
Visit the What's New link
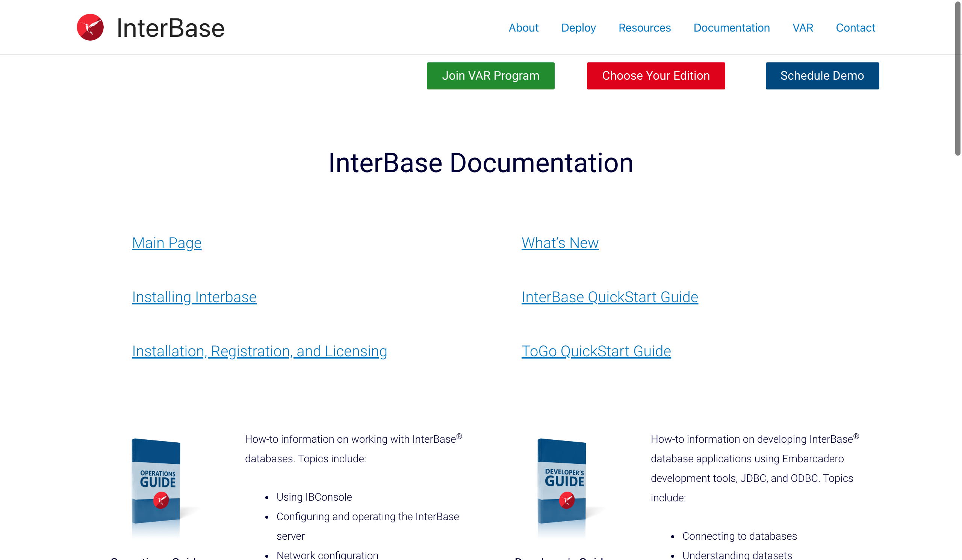pyautogui.click(x=560, y=243)
